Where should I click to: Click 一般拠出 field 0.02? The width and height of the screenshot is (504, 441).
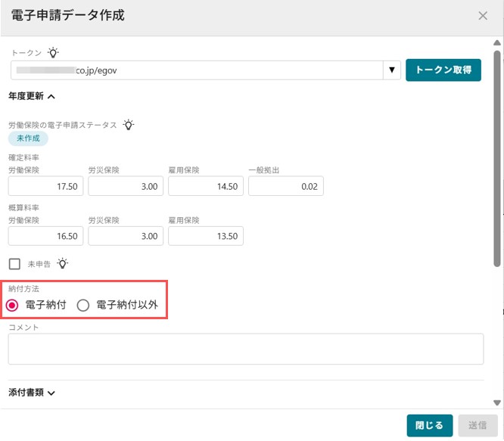[286, 186]
